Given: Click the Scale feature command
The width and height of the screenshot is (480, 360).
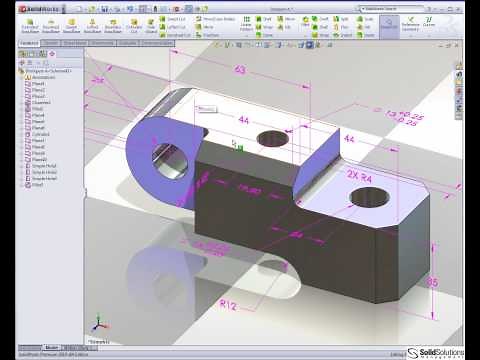Looking at the screenshot, I should (x=365, y=19).
